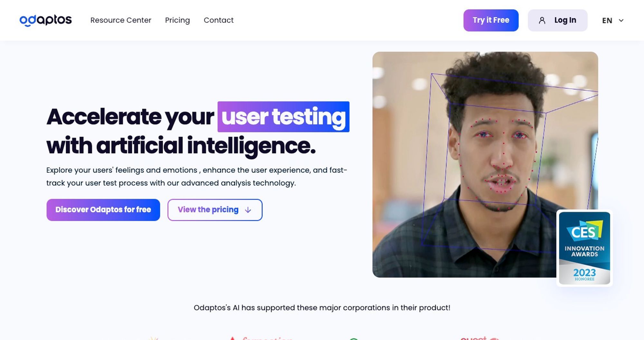
Task: Open the EN language dropdown
Action: (613, 20)
